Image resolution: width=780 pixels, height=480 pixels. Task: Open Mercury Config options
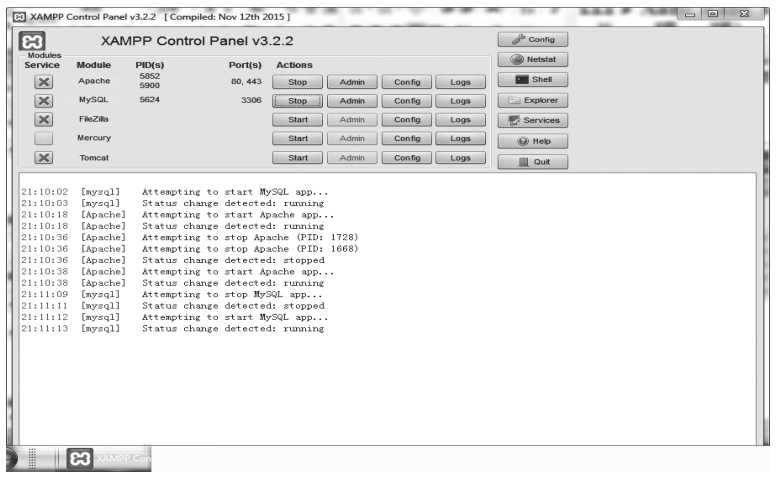pyautogui.click(x=407, y=139)
